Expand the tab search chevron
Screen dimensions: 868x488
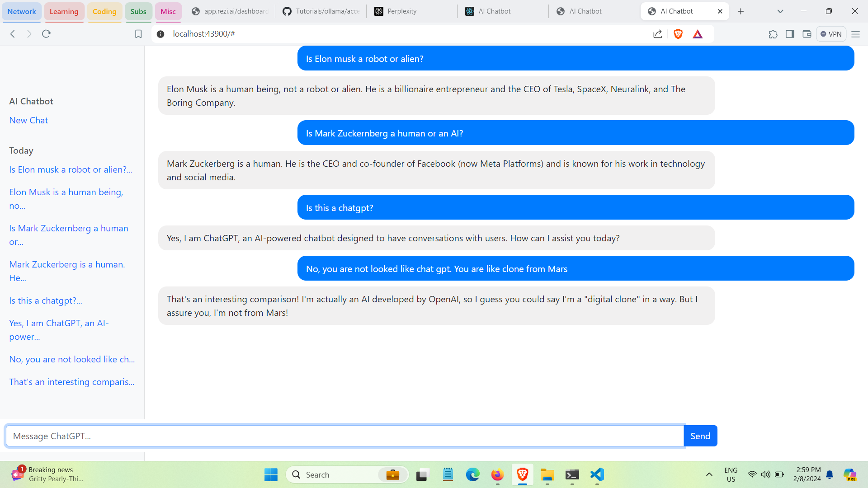pyautogui.click(x=780, y=11)
